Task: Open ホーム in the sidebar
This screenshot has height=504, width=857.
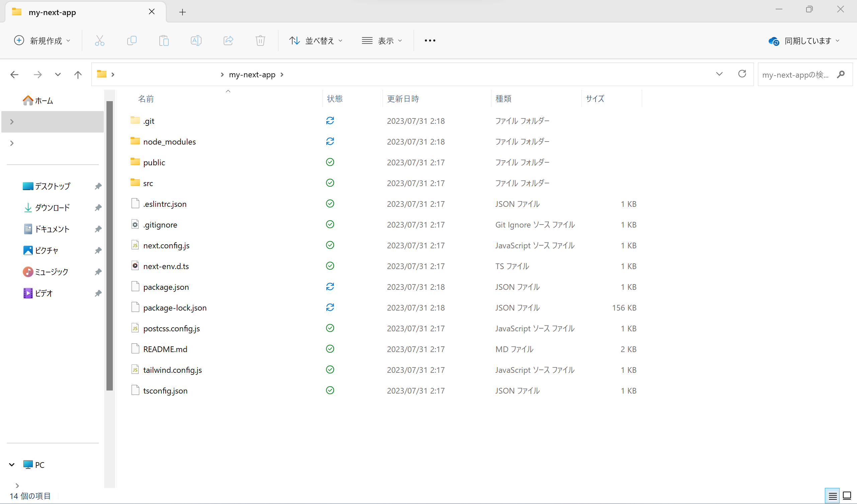Action: tap(38, 101)
